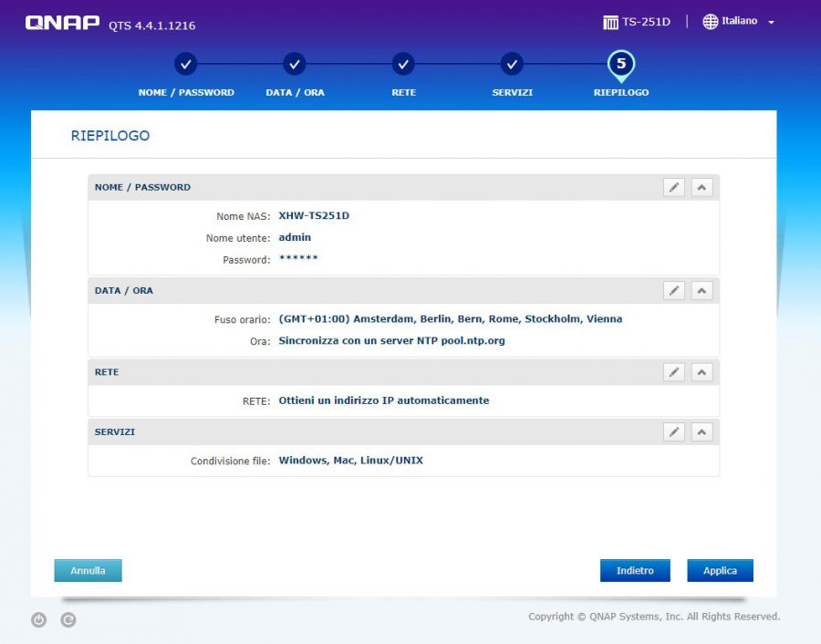Image resolution: width=821 pixels, height=644 pixels.
Task: Click the TS-251D device icon
Action: click(x=610, y=22)
